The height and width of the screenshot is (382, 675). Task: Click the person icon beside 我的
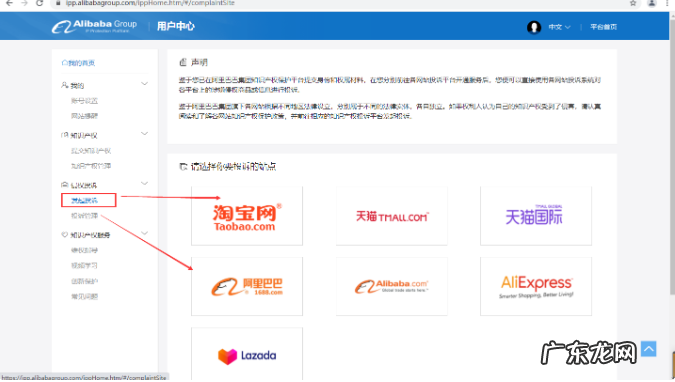[x=65, y=85]
